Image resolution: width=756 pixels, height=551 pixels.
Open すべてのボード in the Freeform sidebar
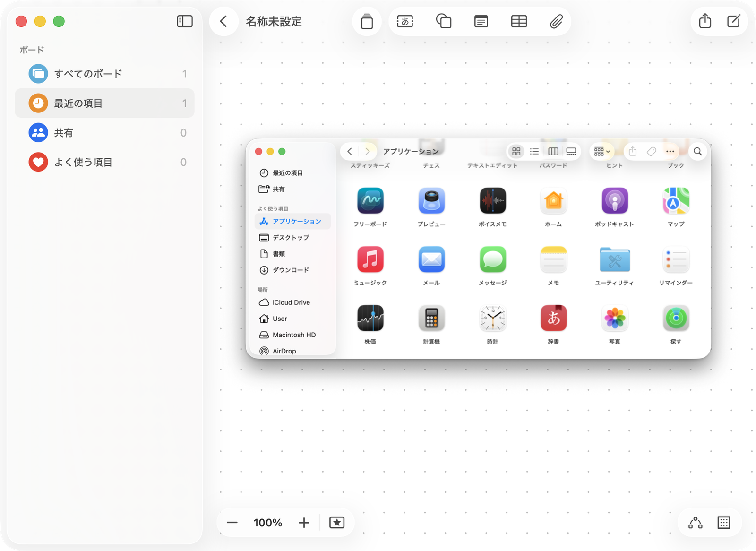(104, 74)
